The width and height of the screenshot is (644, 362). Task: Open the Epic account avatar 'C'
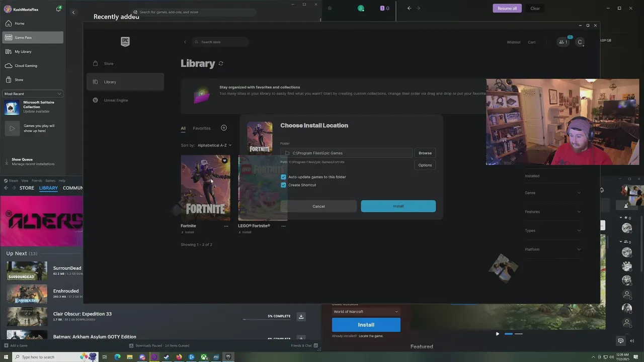(x=580, y=42)
